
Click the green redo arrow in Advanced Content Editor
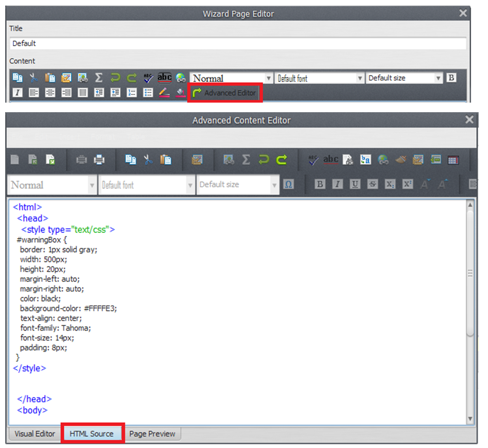pos(282,160)
